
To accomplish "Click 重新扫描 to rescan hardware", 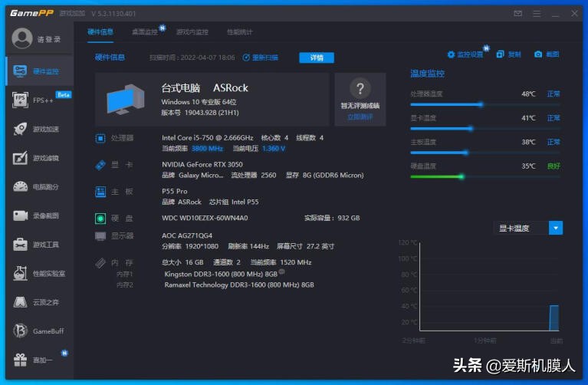I will [x=261, y=58].
